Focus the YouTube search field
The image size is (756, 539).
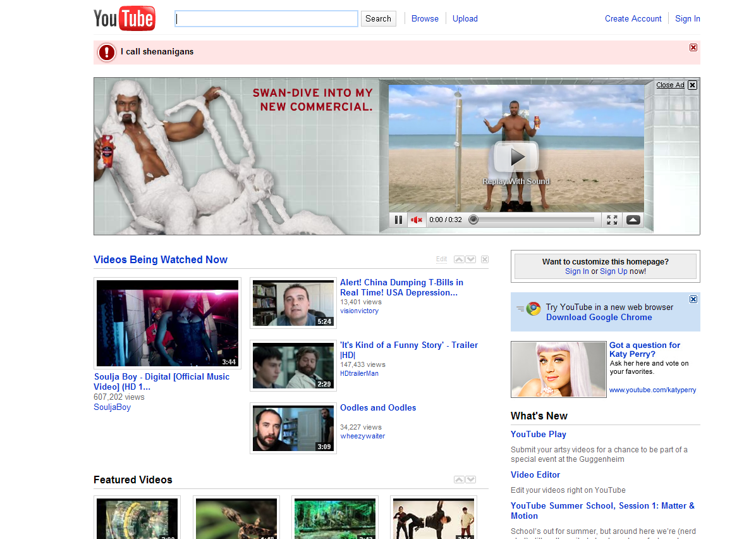click(x=266, y=19)
